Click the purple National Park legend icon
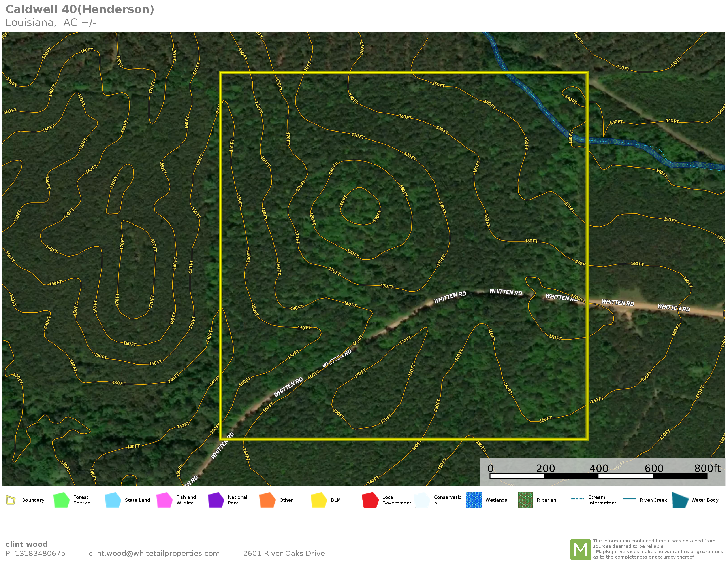728x563 pixels. 216,500
